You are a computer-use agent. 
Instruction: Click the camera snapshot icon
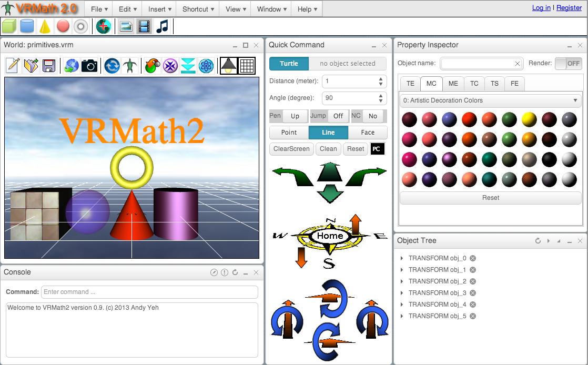click(89, 66)
